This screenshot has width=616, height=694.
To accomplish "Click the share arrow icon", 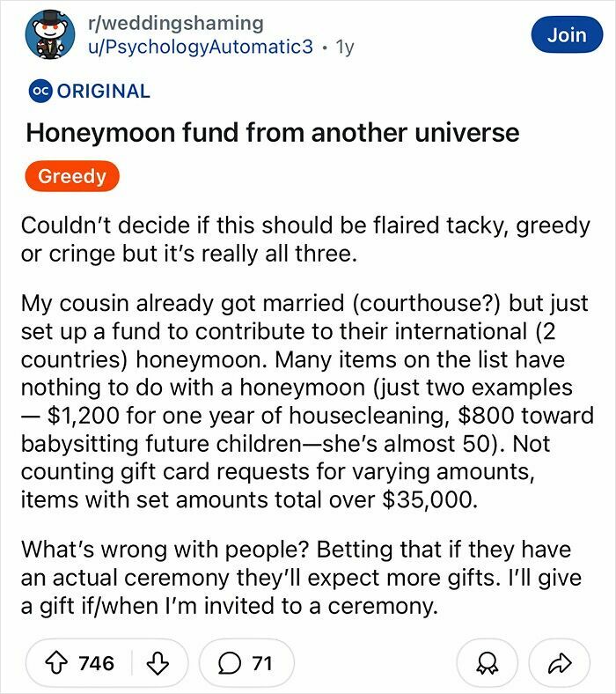I will (560, 663).
